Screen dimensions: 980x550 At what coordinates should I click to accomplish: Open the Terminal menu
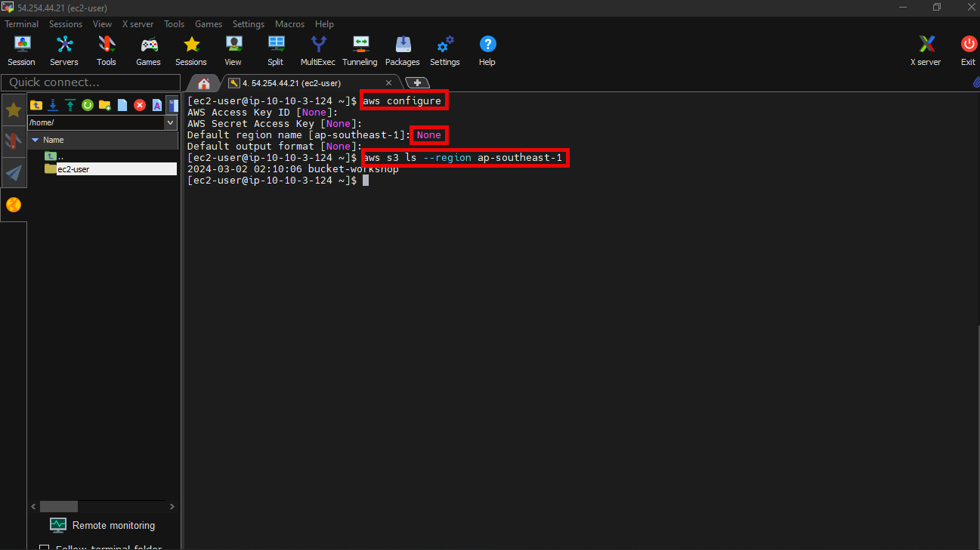tap(22, 24)
